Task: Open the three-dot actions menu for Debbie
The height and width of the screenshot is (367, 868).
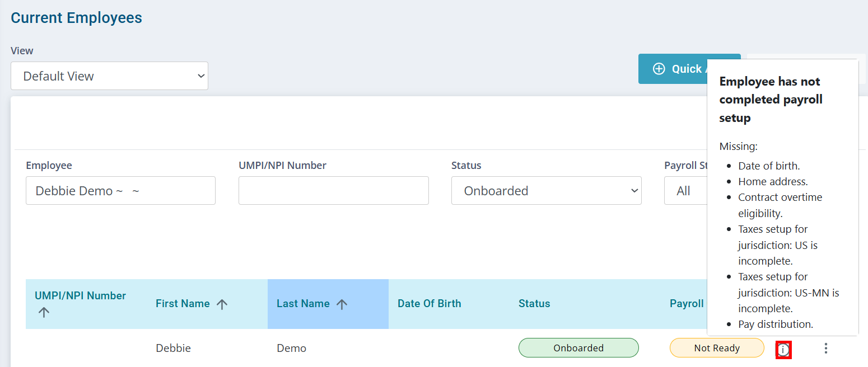Action: pos(825,348)
